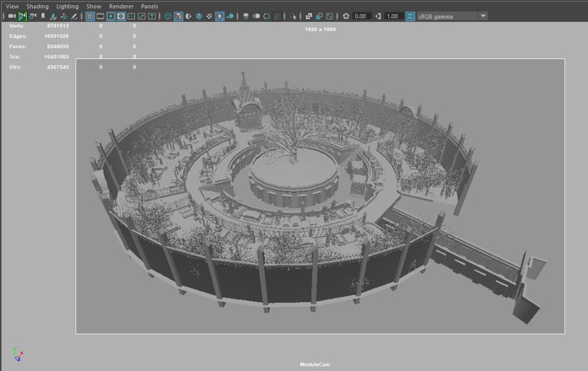The image size is (588, 371).
Task: Open the Renderer menu
Action: (121, 6)
